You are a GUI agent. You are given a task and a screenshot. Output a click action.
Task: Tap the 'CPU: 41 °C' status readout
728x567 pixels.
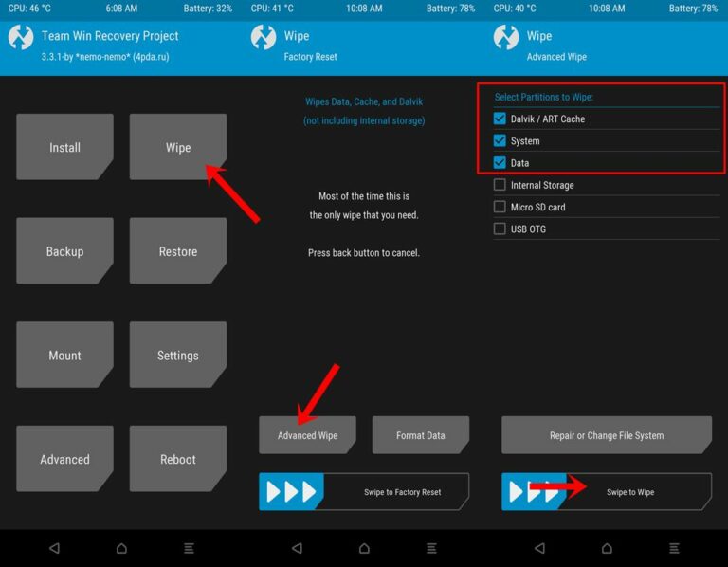(x=272, y=9)
